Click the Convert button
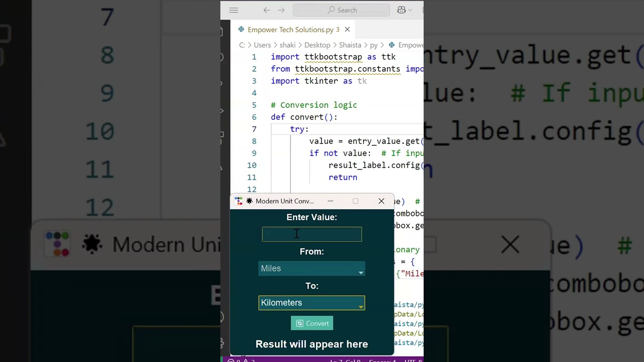 [312, 323]
